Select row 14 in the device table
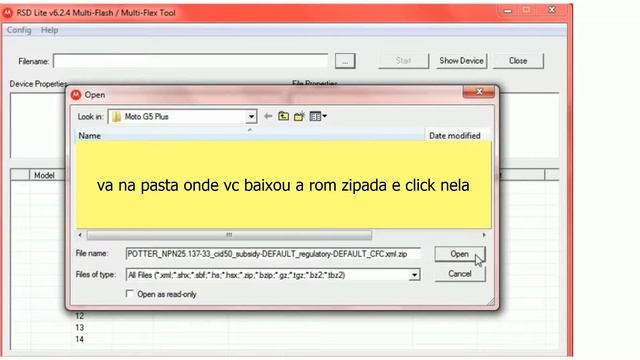The image size is (640, 360). [80, 339]
